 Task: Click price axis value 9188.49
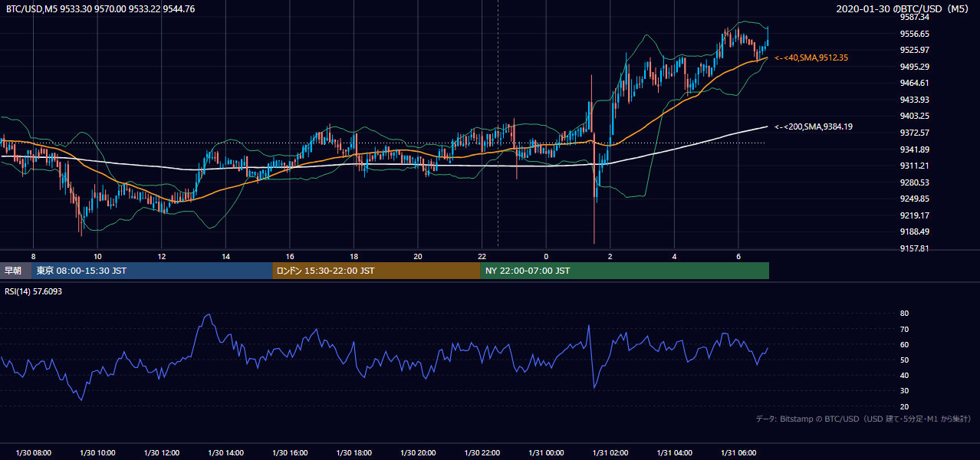click(x=915, y=232)
